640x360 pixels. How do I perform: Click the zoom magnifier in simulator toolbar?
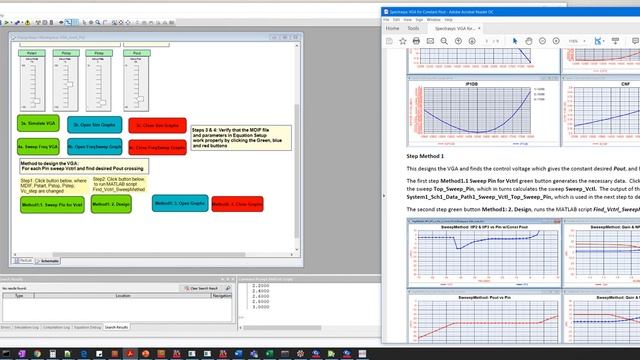[x=98, y=22]
